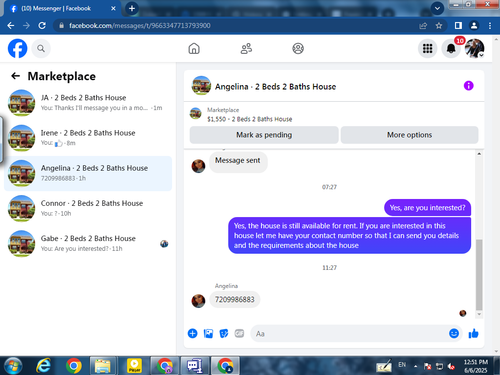Click the browser back arrow
500x375 pixels.
11,26
